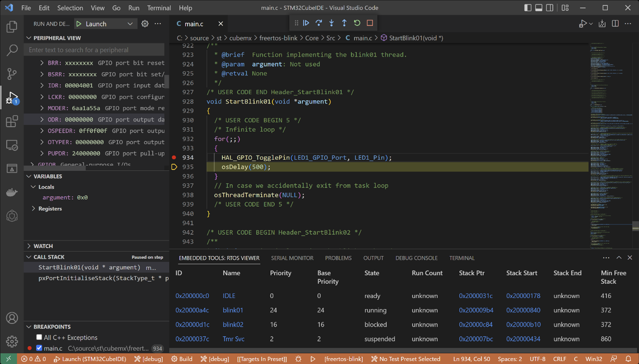Toggle panel layout icon in title bar

[539, 8]
